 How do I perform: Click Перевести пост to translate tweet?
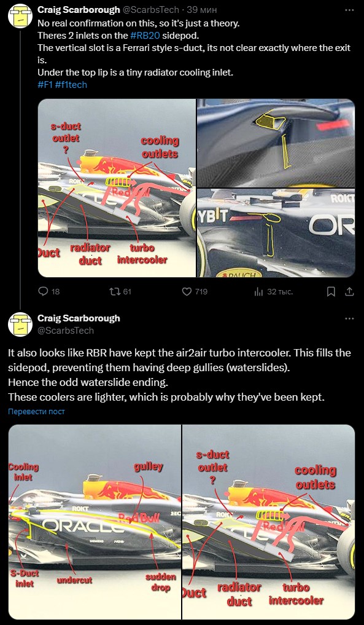(x=36, y=411)
